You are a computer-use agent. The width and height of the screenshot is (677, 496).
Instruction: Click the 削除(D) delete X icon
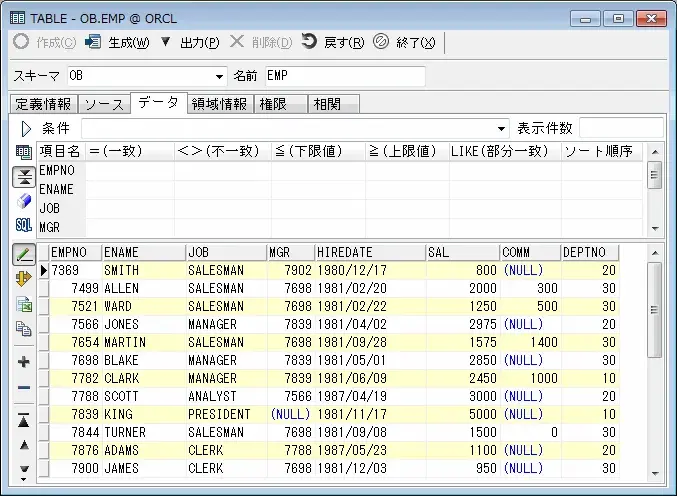[x=237, y=42]
